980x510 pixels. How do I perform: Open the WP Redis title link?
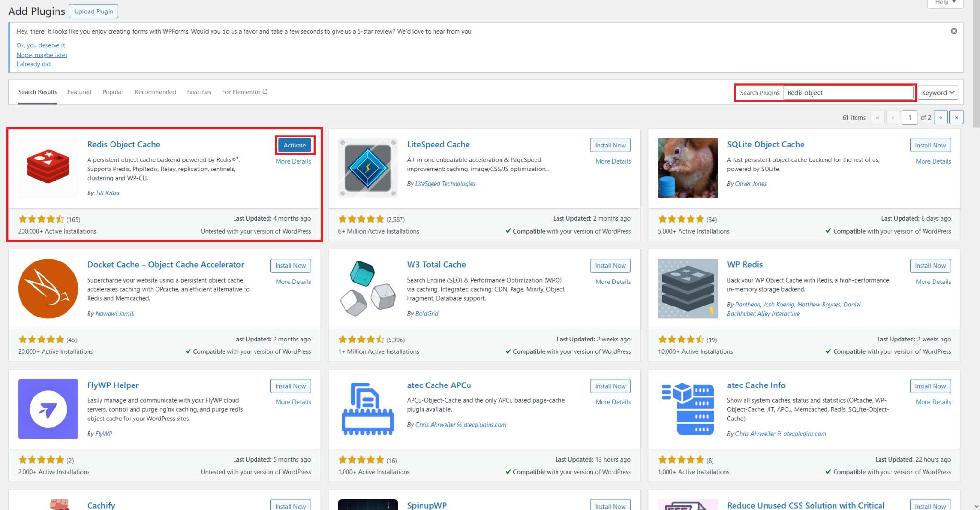tap(745, 264)
